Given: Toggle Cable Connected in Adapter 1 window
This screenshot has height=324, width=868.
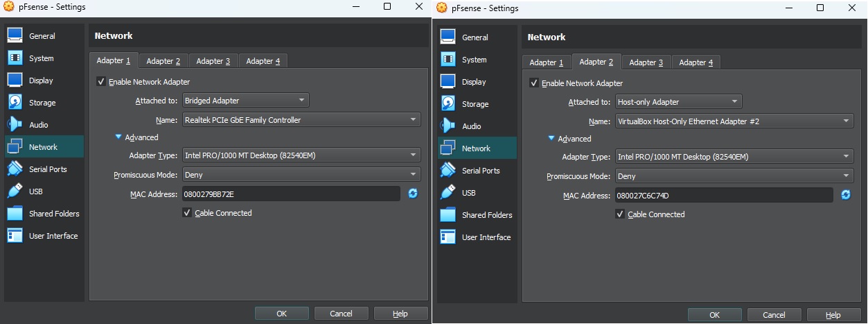Looking at the screenshot, I should [187, 213].
